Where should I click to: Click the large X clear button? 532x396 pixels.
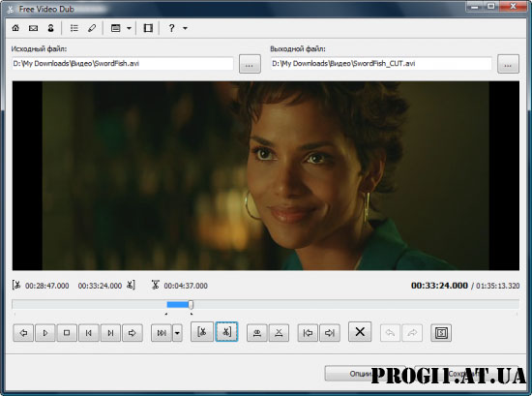pos(360,332)
